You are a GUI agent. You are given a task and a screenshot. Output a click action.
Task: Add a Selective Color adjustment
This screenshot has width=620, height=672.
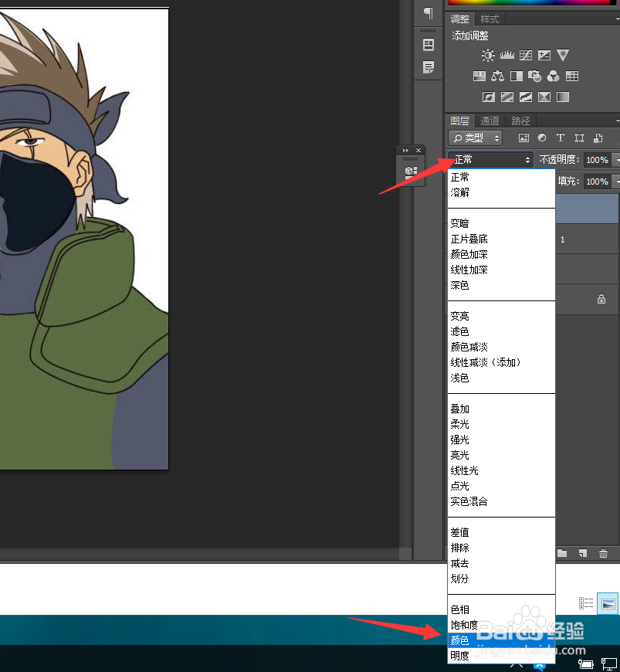(x=544, y=97)
